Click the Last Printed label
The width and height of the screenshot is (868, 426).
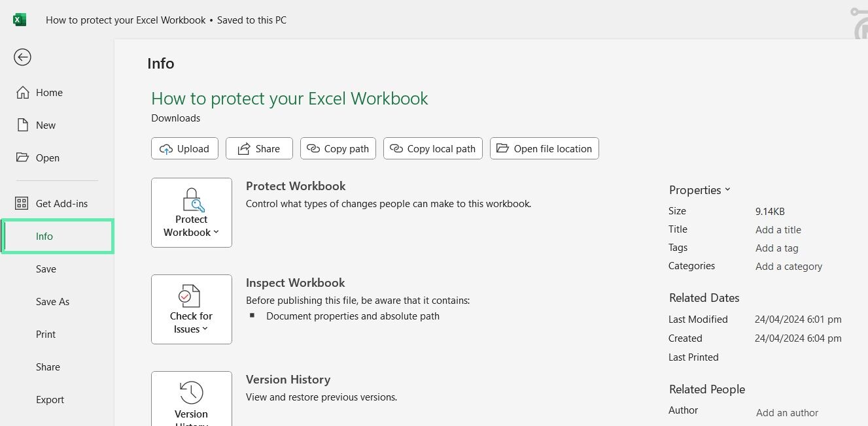tap(693, 357)
